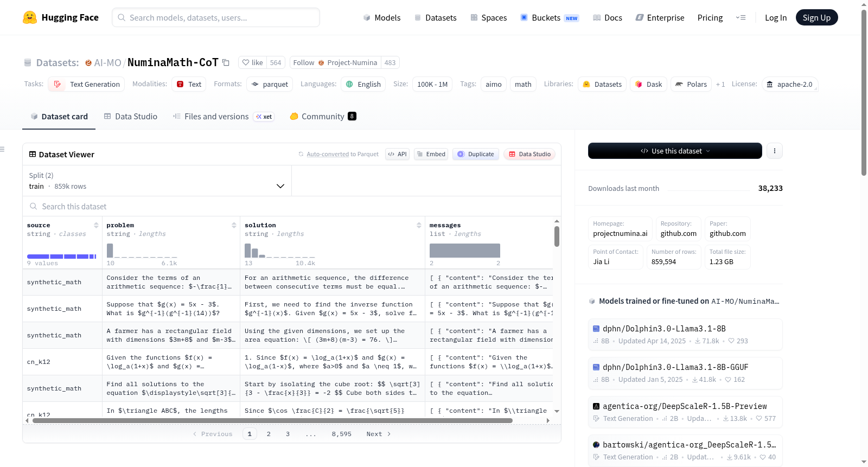
Task: Click the Polars library tag
Action: [691, 84]
